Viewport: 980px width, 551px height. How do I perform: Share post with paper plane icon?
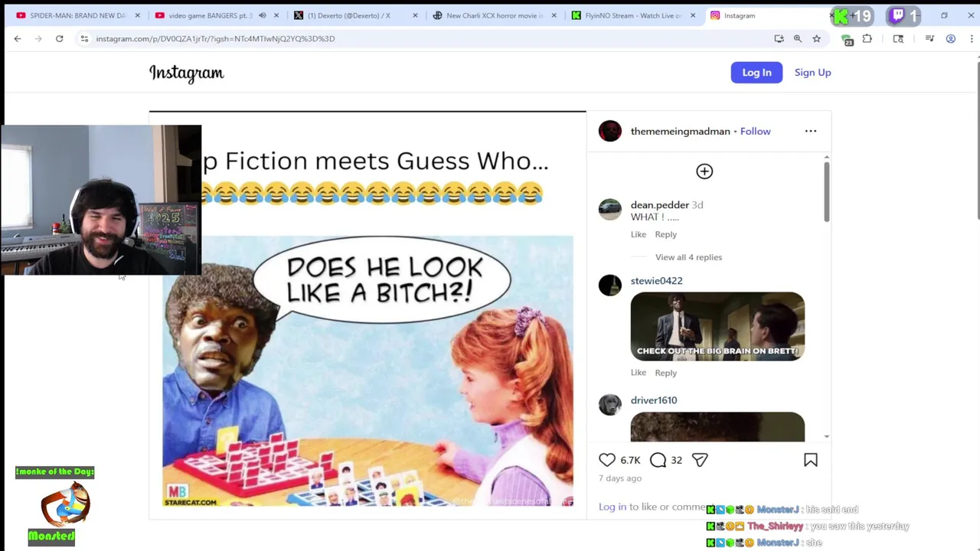[700, 460]
